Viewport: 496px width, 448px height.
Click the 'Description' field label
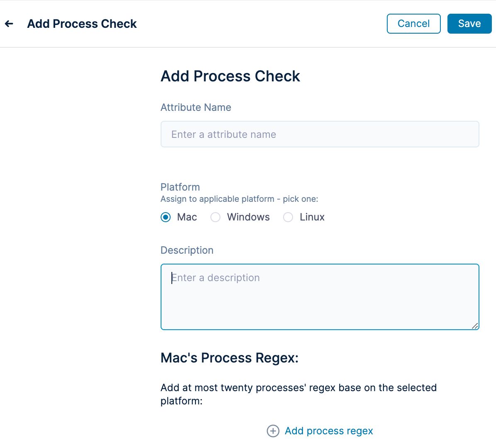point(187,250)
